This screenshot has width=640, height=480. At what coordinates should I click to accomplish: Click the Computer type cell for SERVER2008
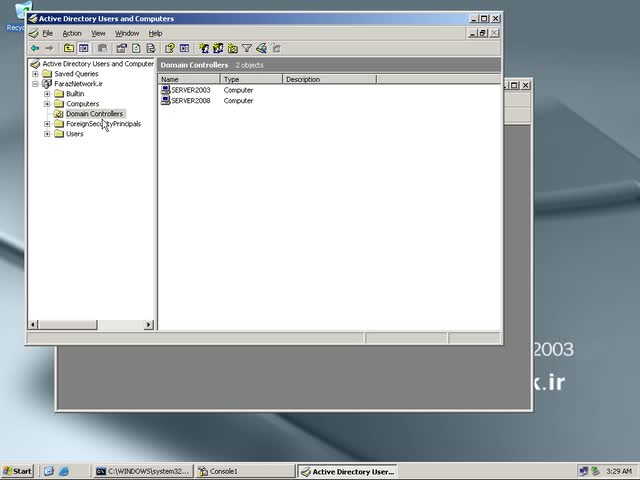[x=238, y=100]
